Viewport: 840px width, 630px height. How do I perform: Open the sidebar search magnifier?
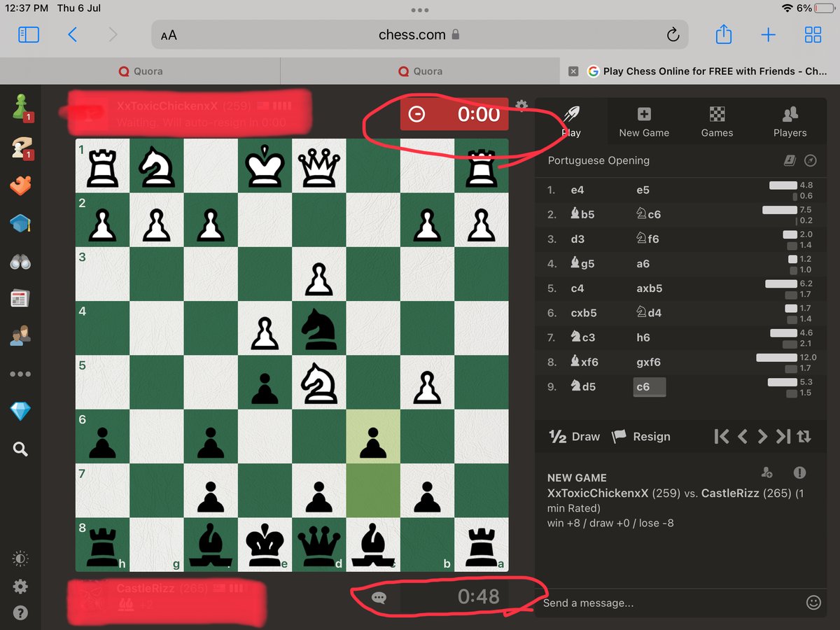[20, 449]
